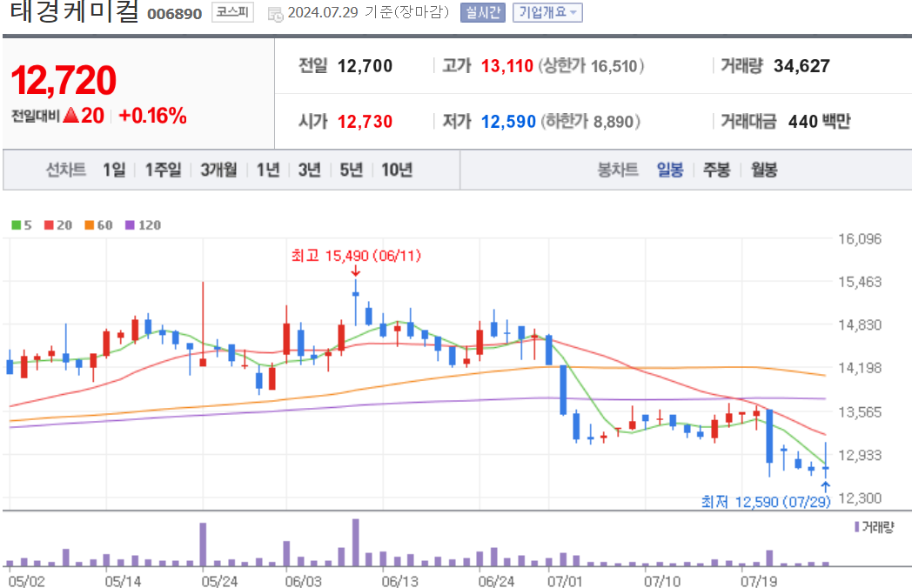Select the 5년 line chart tab
Viewport: 912px width, 588px height.
[352, 170]
